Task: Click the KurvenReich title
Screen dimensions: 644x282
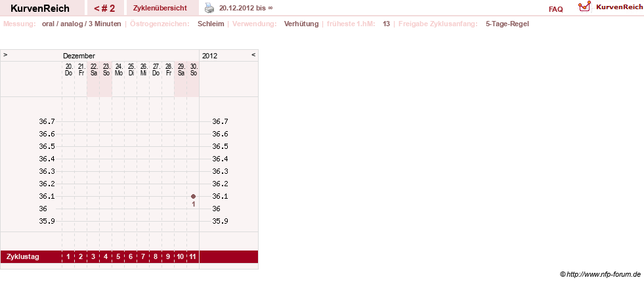Action: (40, 9)
